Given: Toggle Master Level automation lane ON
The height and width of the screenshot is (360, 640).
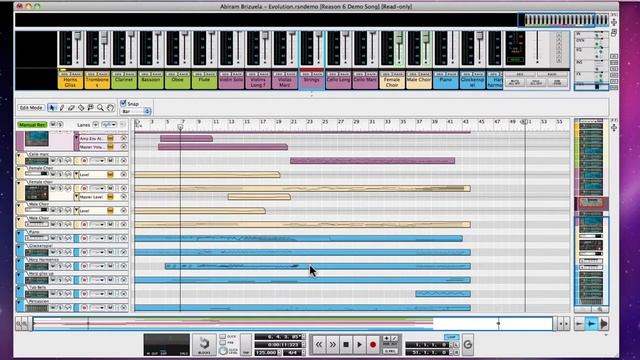Looking at the screenshot, I should coord(110,197).
